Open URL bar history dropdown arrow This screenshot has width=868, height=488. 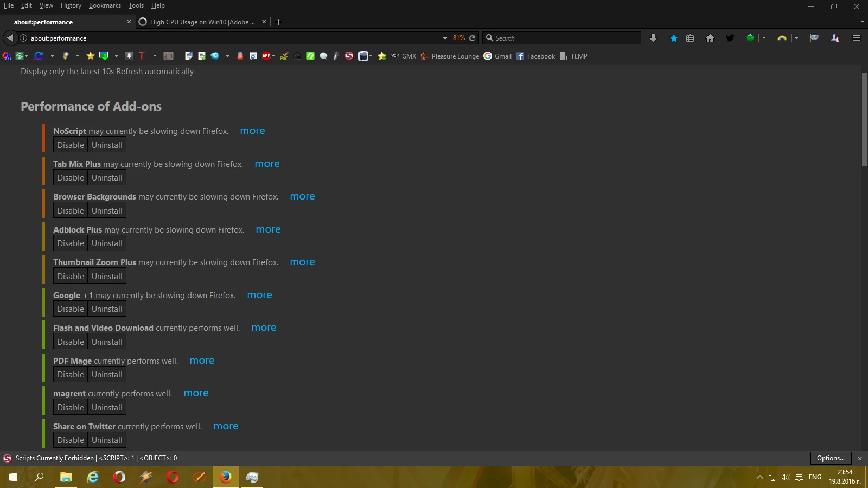point(445,38)
